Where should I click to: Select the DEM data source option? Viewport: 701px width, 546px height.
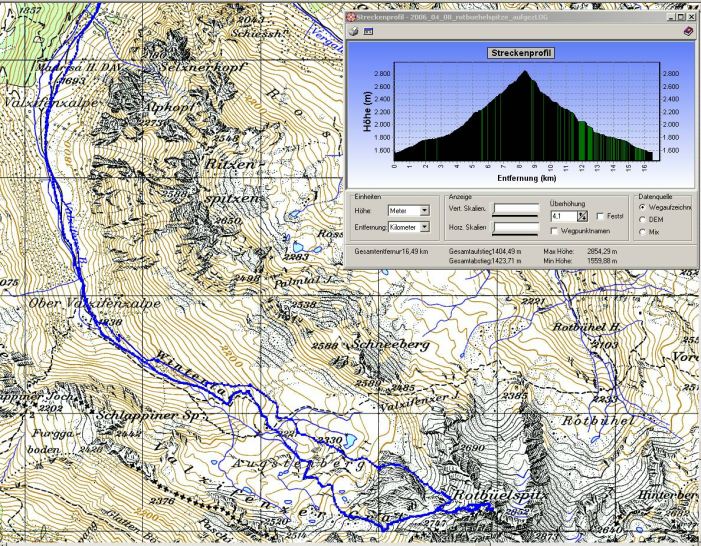coord(643,220)
